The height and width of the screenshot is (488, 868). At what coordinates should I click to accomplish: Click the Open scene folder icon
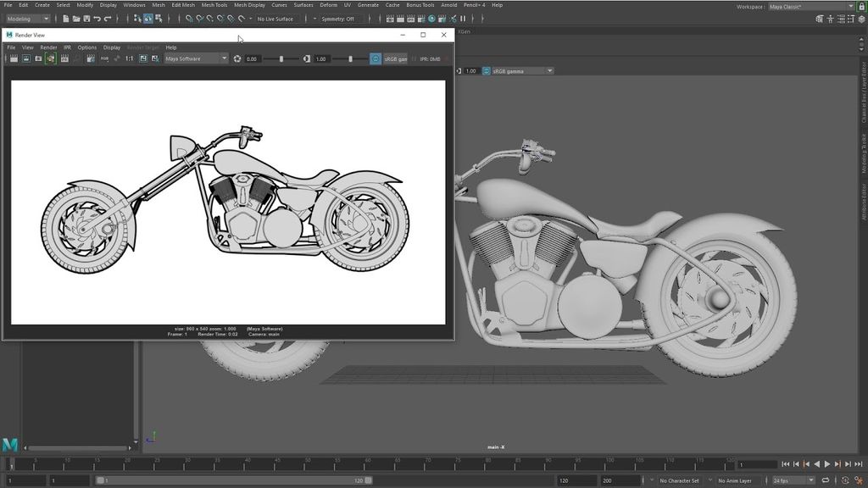tap(76, 19)
